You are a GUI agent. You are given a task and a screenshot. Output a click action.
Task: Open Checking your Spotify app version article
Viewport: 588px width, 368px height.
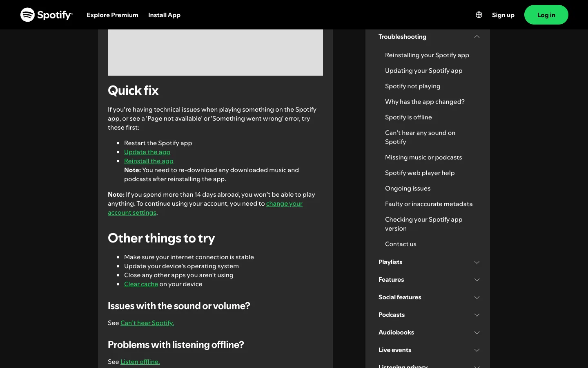tap(423, 224)
